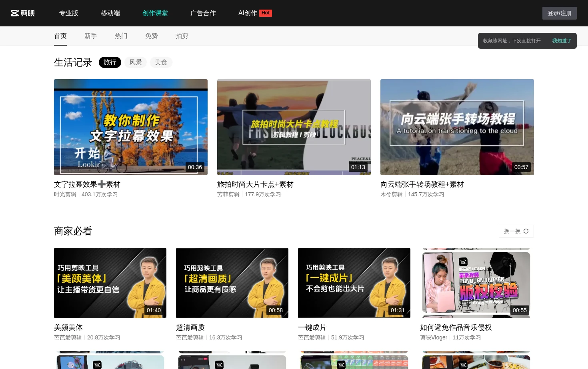588x369 pixels.
Task: Open the 超清画质 video thumbnail
Action: click(x=232, y=283)
